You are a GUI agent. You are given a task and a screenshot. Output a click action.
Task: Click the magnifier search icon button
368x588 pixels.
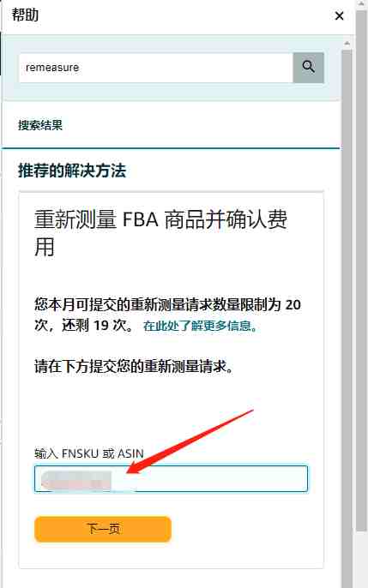(x=308, y=68)
